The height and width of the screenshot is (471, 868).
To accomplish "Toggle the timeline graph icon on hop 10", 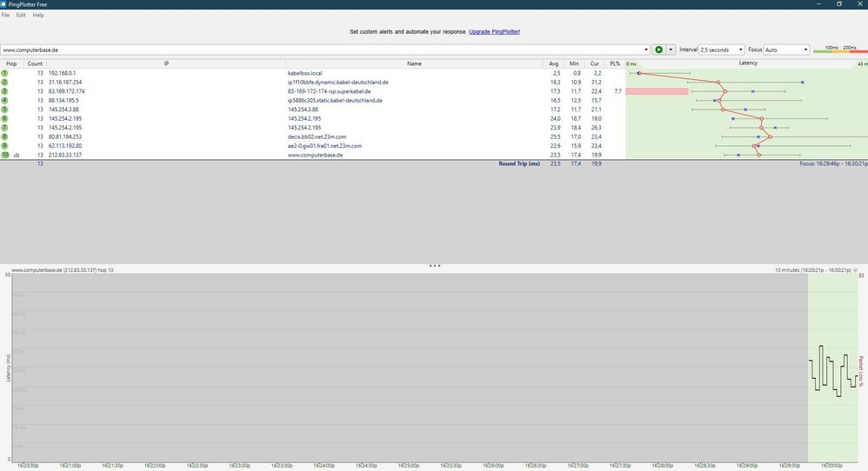I will (x=17, y=156).
